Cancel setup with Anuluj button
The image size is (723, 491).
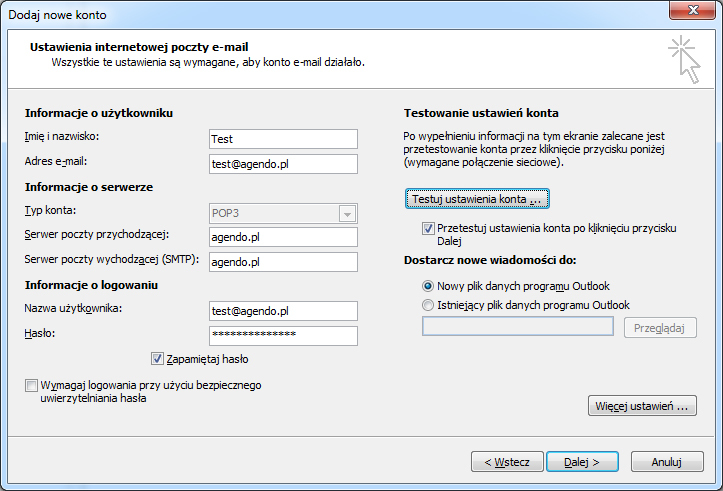(667, 461)
